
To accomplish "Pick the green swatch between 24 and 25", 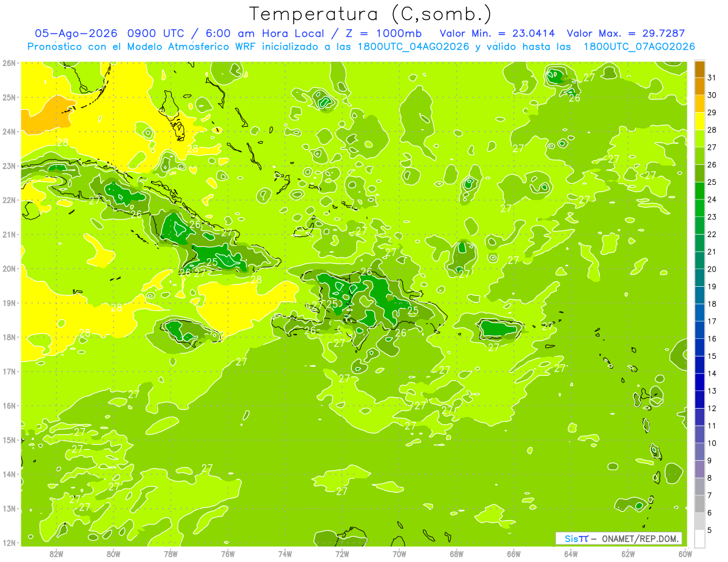I will coord(699,191).
